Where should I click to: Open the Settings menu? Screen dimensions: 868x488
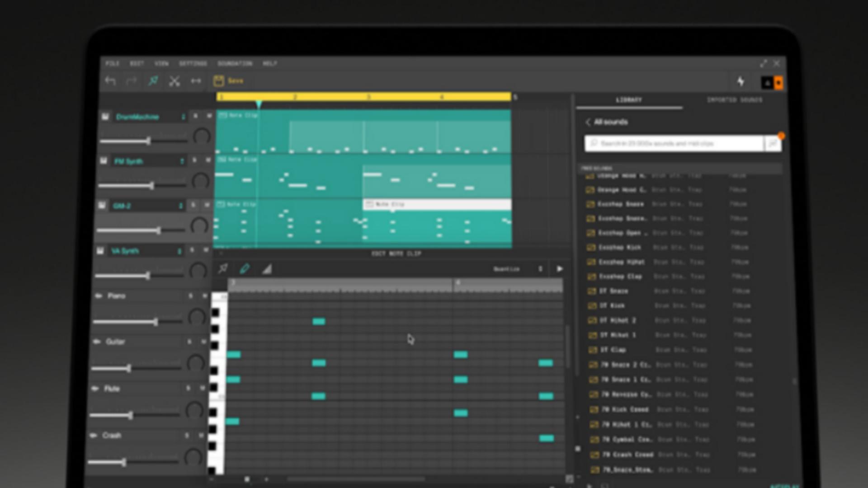193,63
